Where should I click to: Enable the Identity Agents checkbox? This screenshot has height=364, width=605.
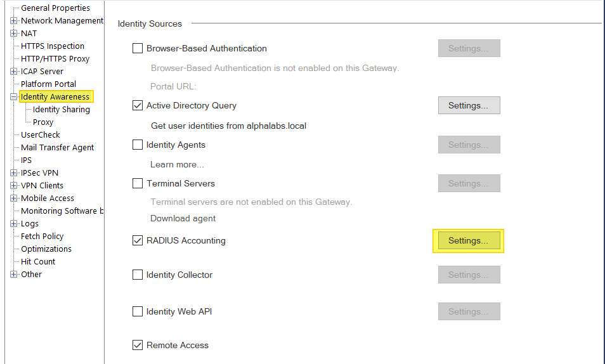pos(138,145)
